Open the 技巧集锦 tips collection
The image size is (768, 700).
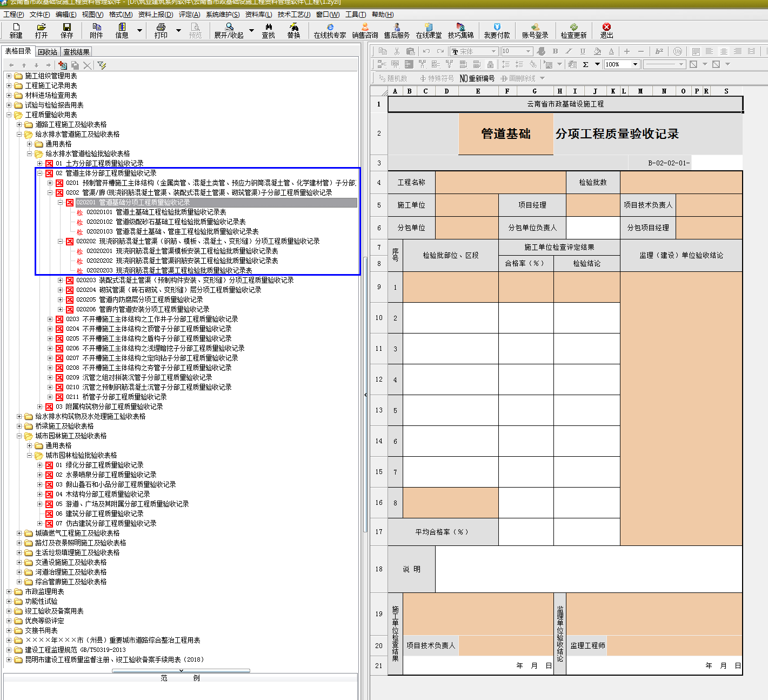tap(460, 30)
